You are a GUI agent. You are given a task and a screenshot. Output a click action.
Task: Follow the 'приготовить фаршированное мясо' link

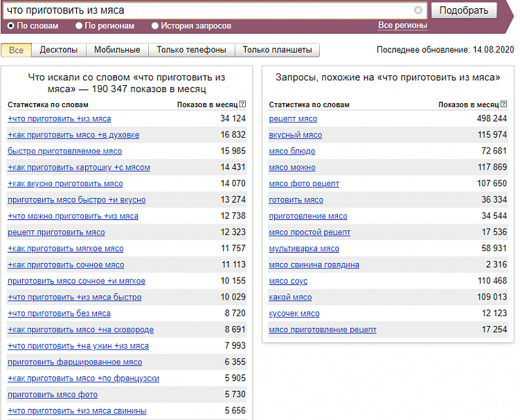click(75, 362)
